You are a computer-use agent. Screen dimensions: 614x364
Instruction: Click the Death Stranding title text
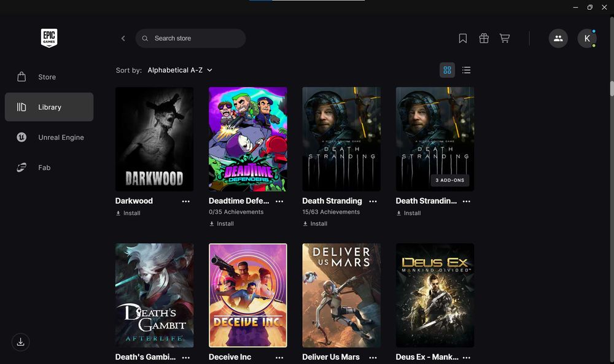coord(332,201)
